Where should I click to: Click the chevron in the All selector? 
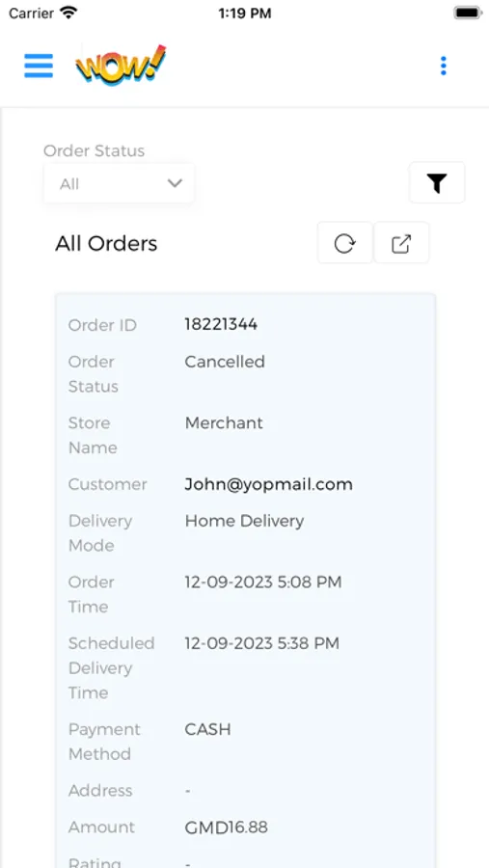(x=175, y=183)
